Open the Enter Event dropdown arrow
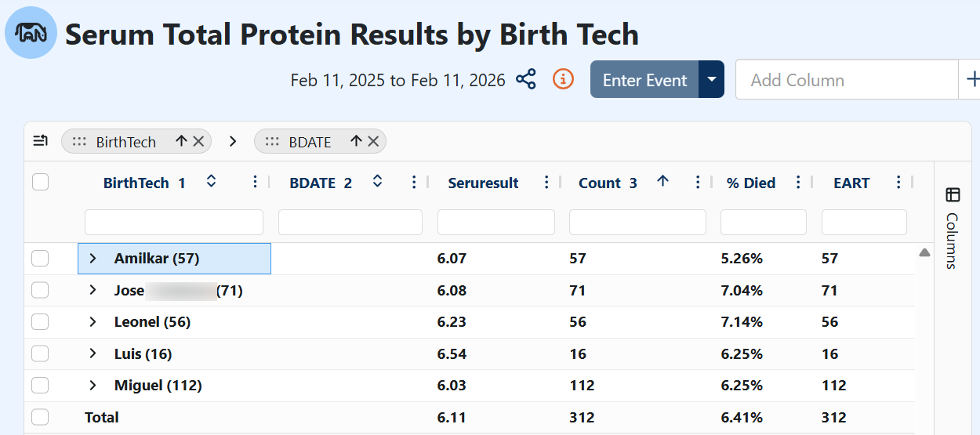This screenshot has height=435, width=980. (x=711, y=79)
